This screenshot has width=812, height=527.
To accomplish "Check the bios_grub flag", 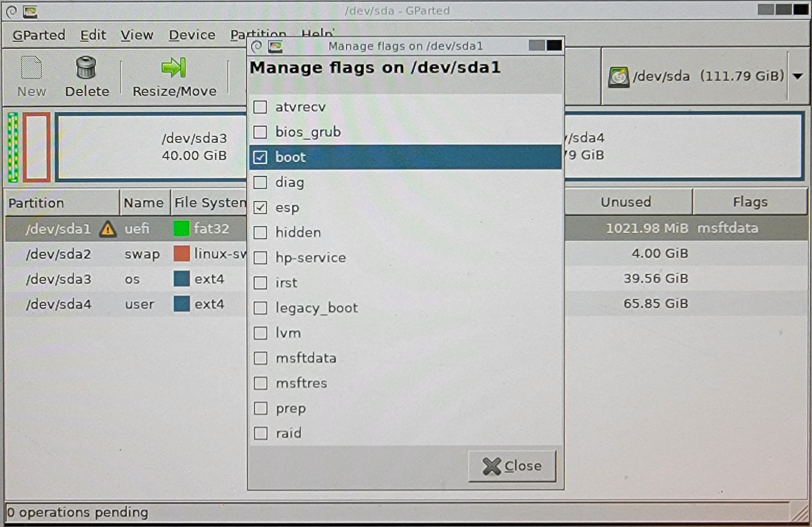I will 260,132.
